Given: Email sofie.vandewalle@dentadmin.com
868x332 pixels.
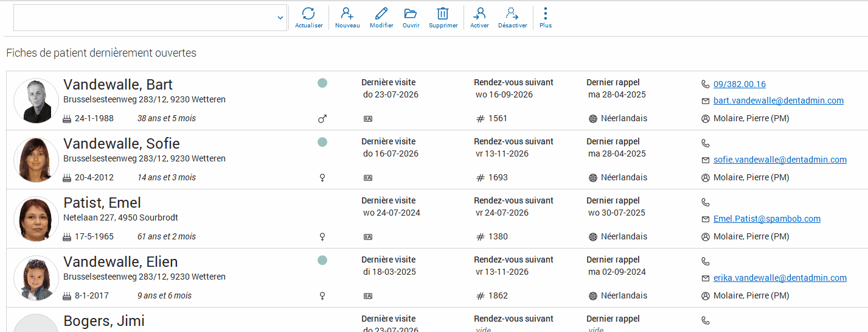Looking at the screenshot, I should 780,160.
